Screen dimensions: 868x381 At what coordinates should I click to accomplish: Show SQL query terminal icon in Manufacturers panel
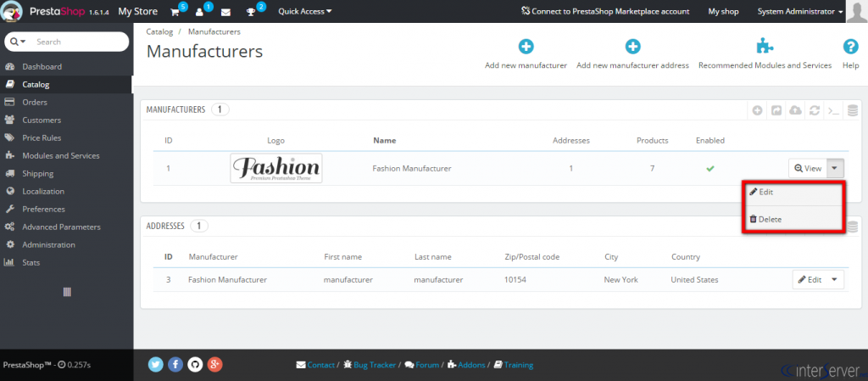coord(833,110)
